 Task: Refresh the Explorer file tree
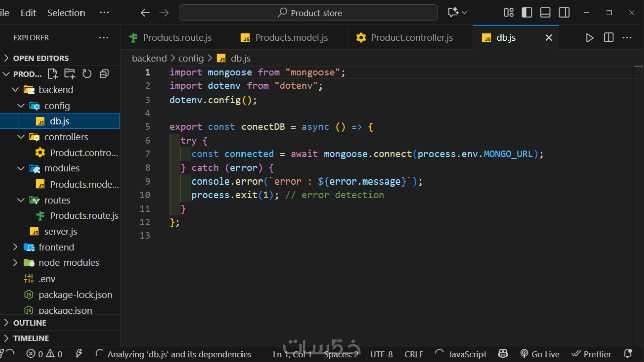(87, 74)
